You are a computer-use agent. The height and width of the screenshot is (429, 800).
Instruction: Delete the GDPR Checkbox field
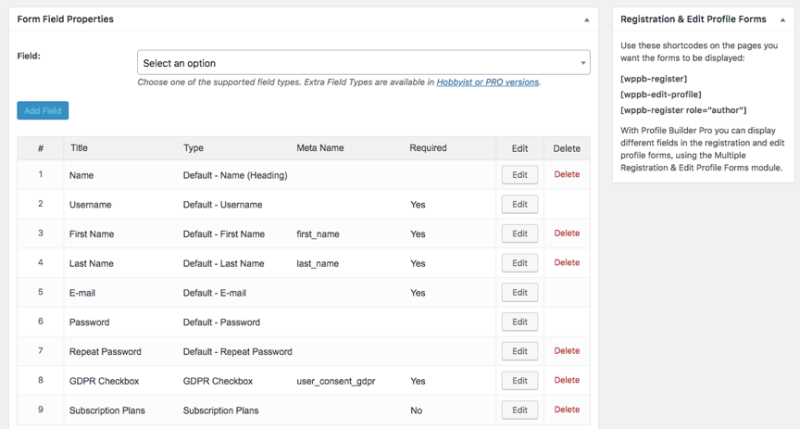coord(567,380)
